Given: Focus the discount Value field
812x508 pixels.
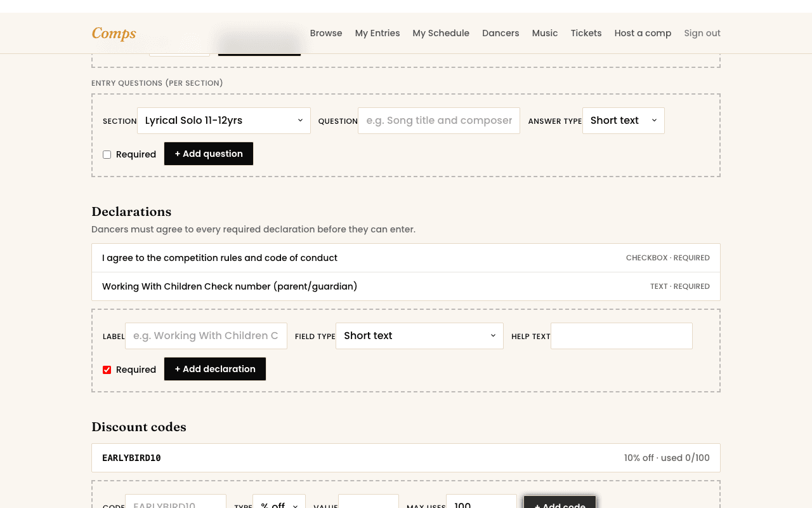Looking at the screenshot, I should coord(369,501).
